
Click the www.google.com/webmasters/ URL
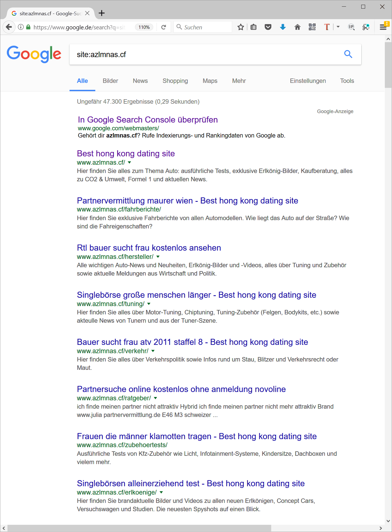tap(118, 128)
